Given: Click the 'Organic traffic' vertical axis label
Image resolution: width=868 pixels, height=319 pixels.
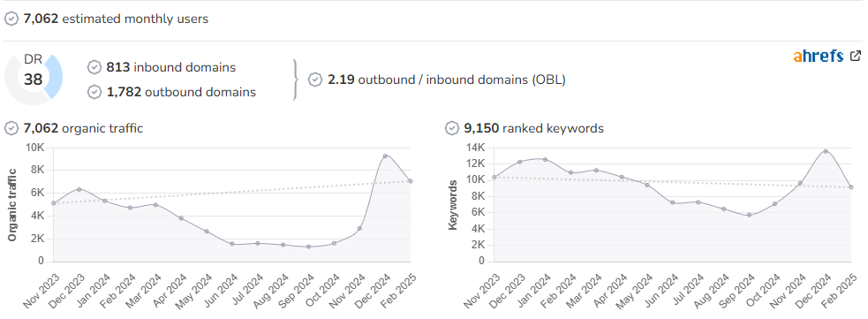Looking at the screenshot, I should point(11,205).
